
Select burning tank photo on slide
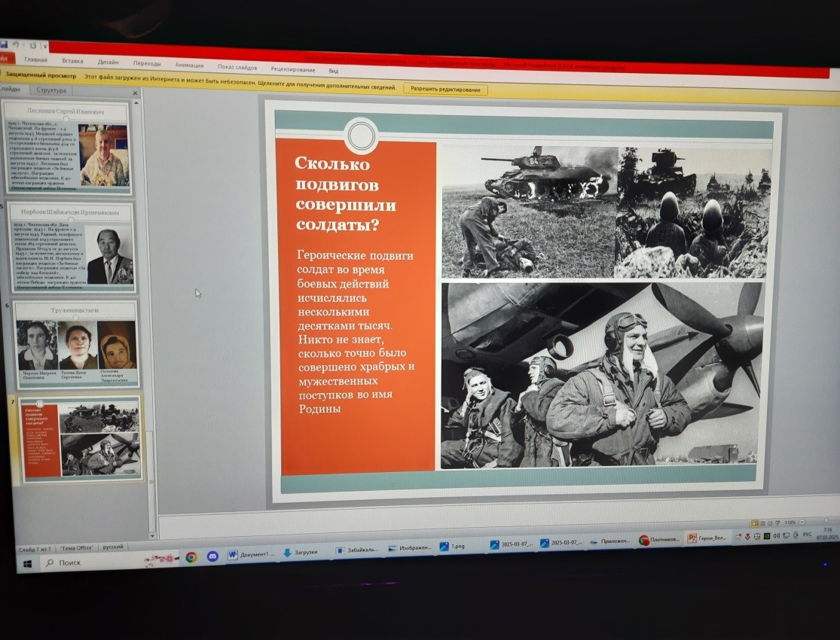(x=530, y=212)
